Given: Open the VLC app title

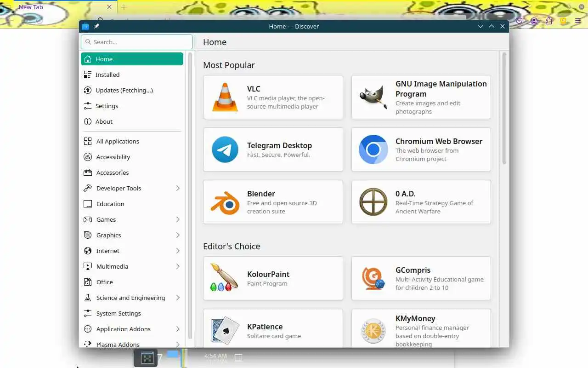Looking at the screenshot, I should (254, 89).
